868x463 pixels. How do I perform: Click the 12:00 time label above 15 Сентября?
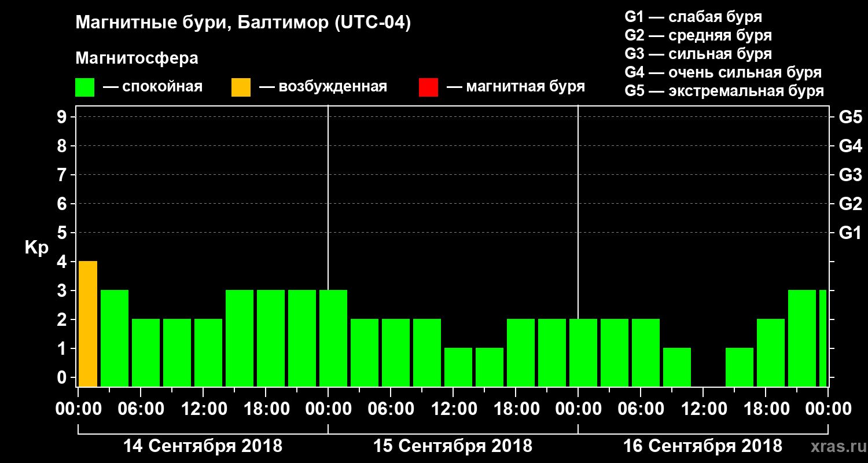[x=453, y=409]
